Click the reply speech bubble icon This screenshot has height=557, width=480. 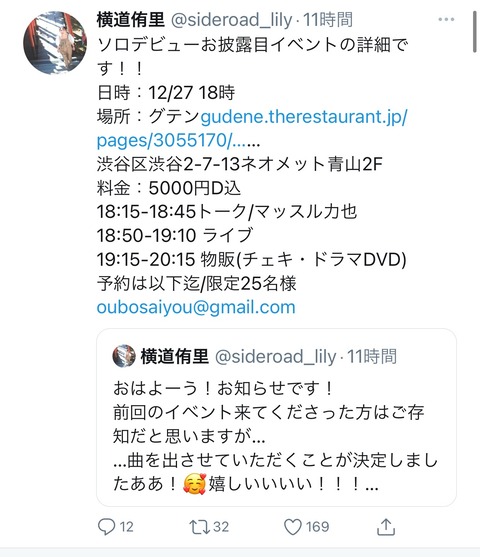pos(106,526)
